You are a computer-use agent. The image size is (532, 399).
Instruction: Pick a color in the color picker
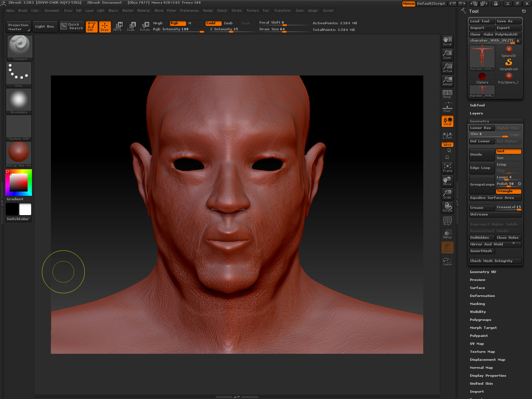click(x=19, y=182)
